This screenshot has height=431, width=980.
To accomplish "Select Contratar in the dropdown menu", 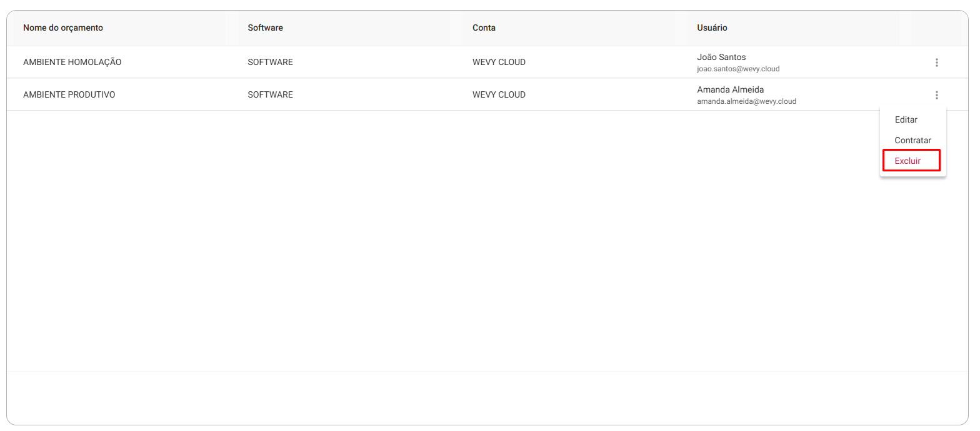I will click(912, 140).
